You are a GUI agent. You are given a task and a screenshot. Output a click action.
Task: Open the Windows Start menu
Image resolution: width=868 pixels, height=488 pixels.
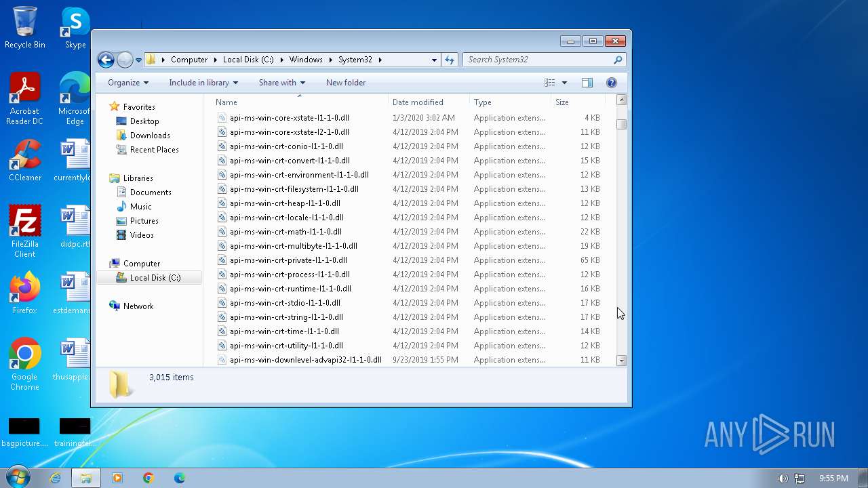tap(18, 477)
